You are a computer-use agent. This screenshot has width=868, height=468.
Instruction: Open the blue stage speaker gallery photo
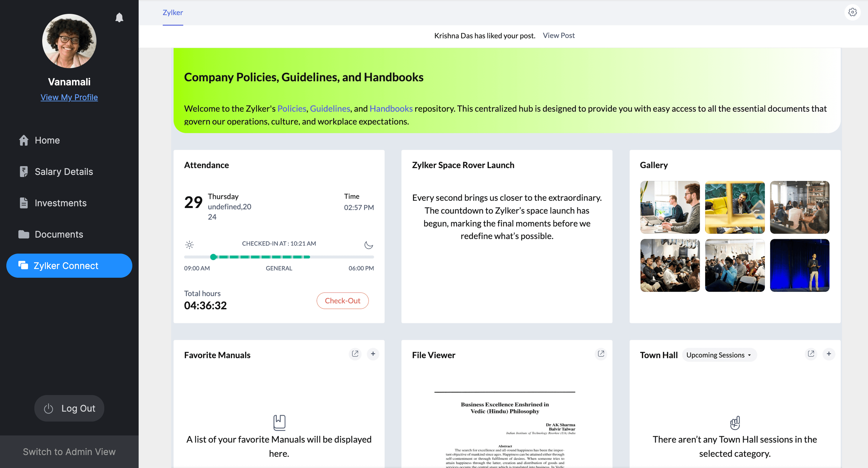click(799, 265)
